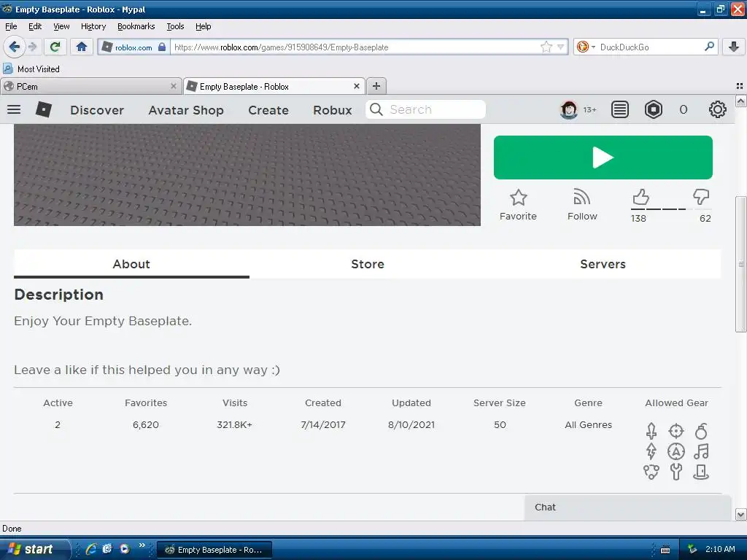Select the About tab
Screen dimensions: 747x560
click(131, 264)
